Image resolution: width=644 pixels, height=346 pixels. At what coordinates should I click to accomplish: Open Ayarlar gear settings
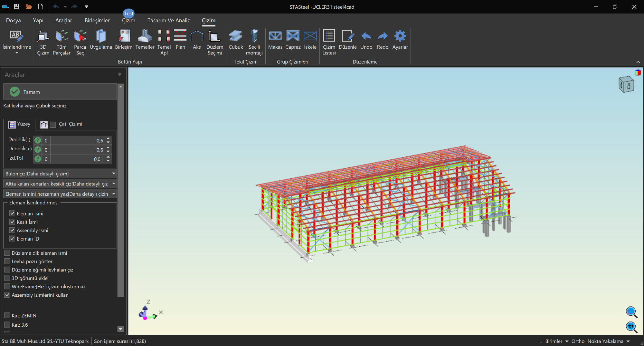(400, 36)
